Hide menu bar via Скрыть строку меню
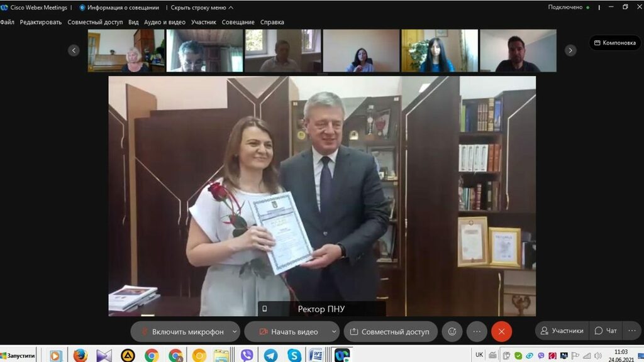Image resolution: width=644 pixels, height=362 pixels. click(x=202, y=8)
